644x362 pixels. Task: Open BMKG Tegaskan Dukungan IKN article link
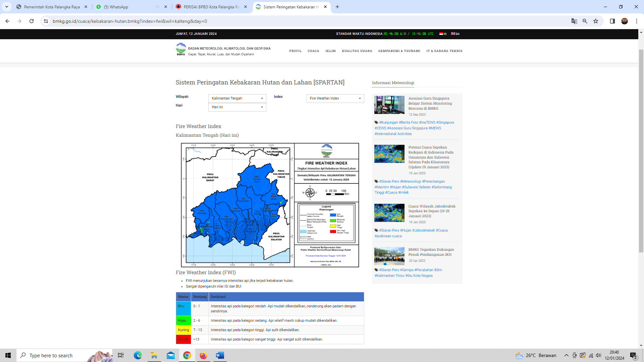431,252
